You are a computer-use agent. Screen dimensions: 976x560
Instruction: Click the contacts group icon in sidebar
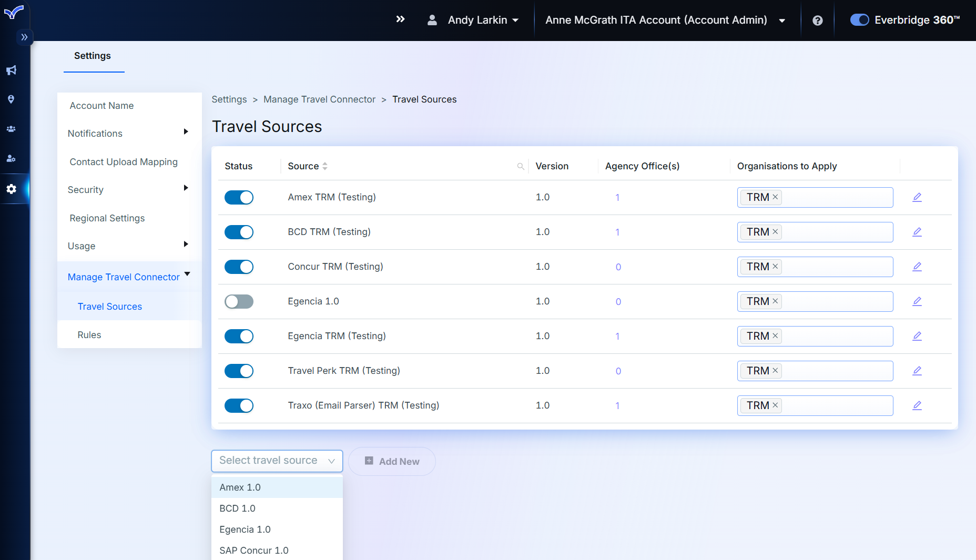coord(11,129)
